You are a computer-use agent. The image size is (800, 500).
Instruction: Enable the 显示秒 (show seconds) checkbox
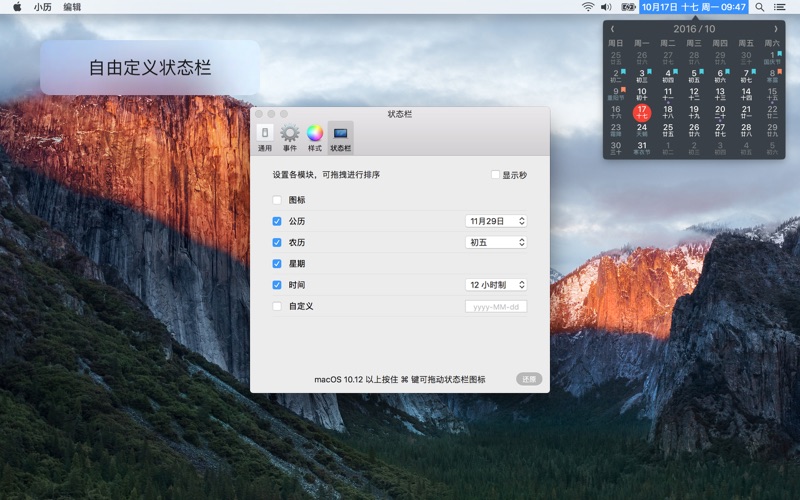[495, 175]
